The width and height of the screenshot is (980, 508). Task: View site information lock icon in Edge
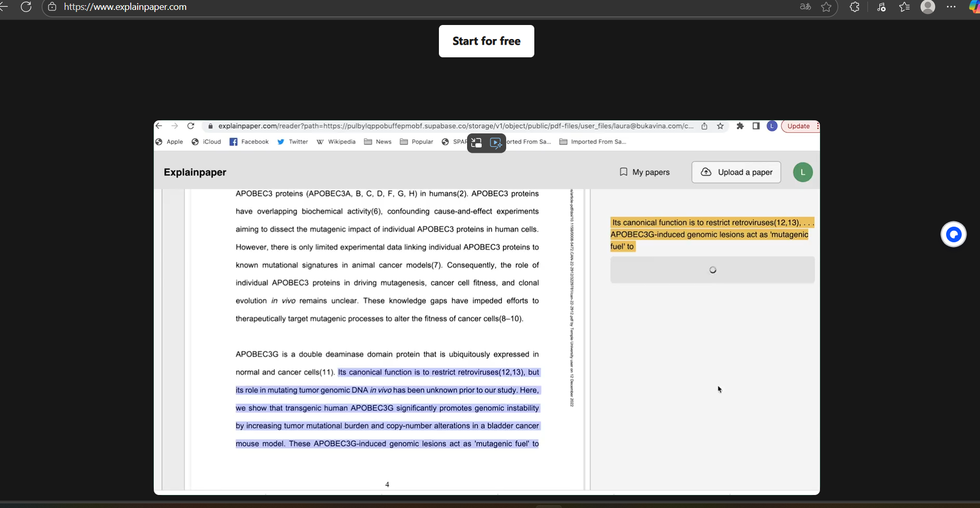point(52,7)
